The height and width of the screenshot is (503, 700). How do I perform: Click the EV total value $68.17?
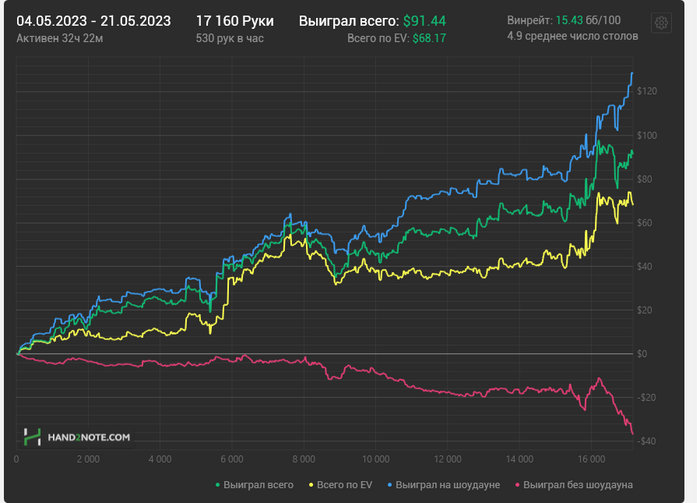[x=429, y=38]
